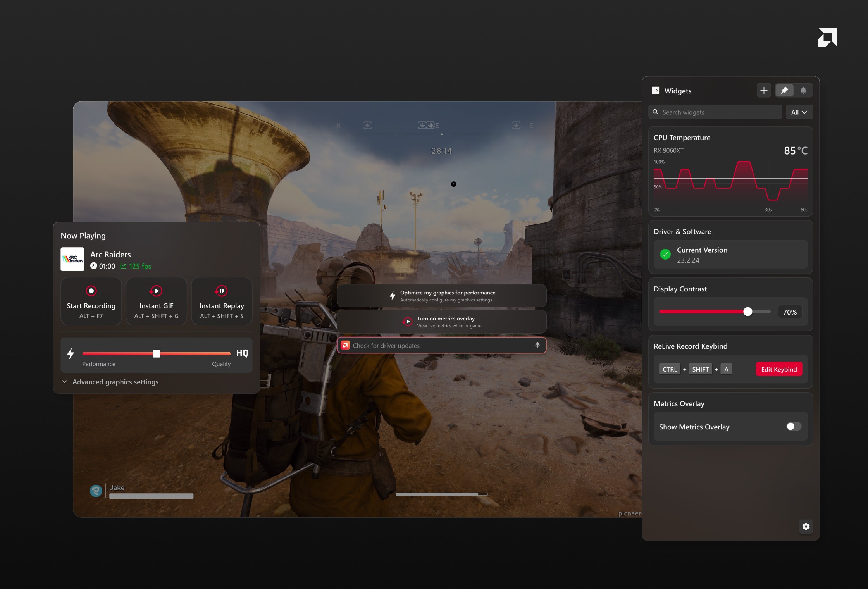
Task: Trigger Instant GIF capture
Action: (x=156, y=301)
